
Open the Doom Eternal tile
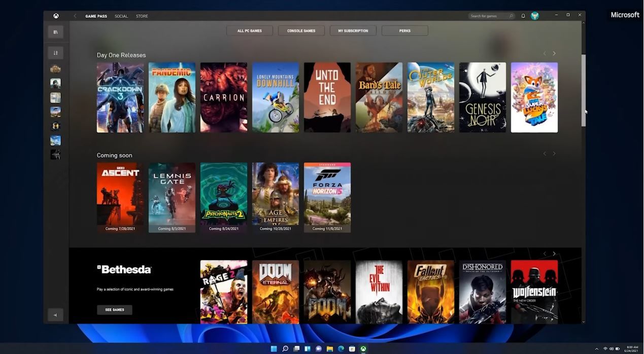pos(276,292)
